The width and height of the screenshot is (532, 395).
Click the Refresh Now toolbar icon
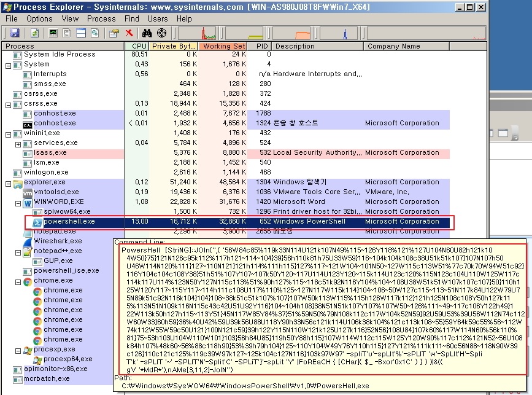[x=34, y=33]
